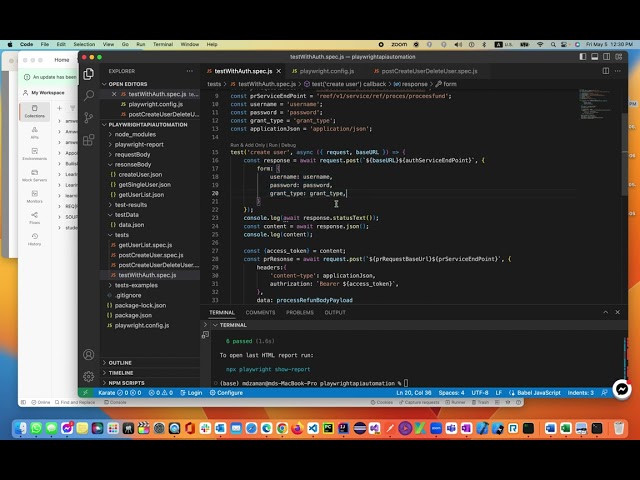The height and width of the screenshot is (480, 640).
Task: Toggle secondary sidebar layout icon in title bar
Action: tap(607, 57)
